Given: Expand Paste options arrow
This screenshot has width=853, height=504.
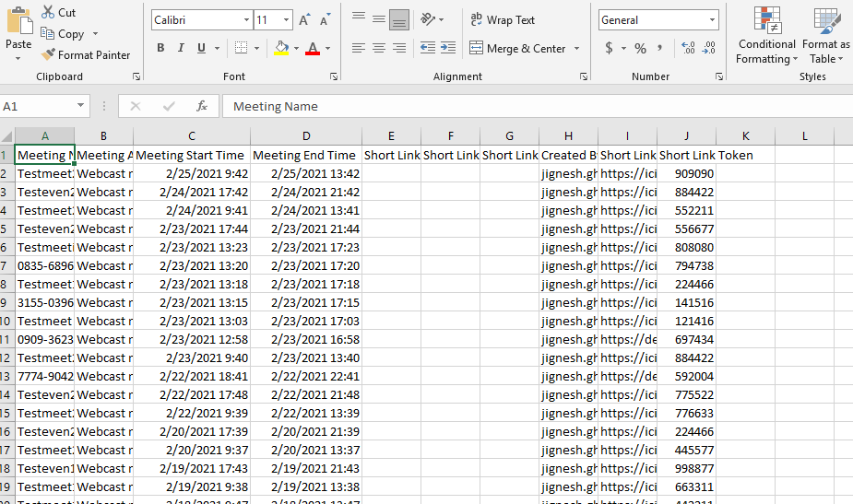Looking at the screenshot, I should 18,58.
